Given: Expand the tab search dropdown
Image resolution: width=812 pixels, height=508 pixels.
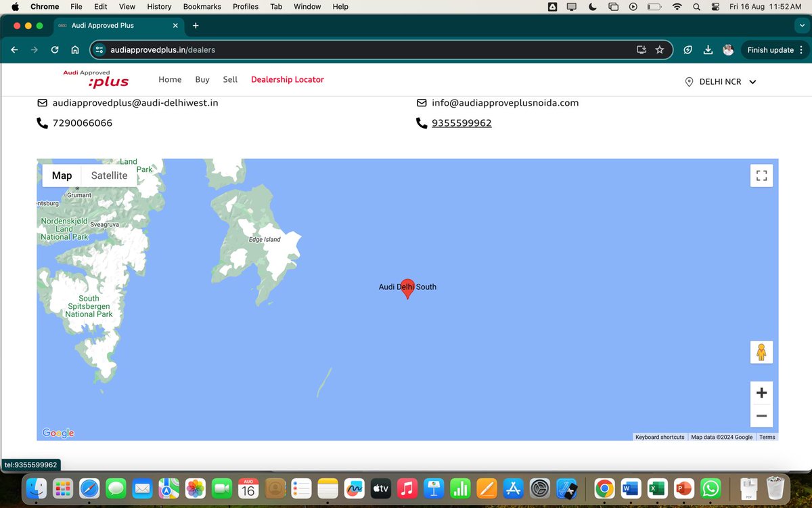Looking at the screenshot, I should click(802, 25).
